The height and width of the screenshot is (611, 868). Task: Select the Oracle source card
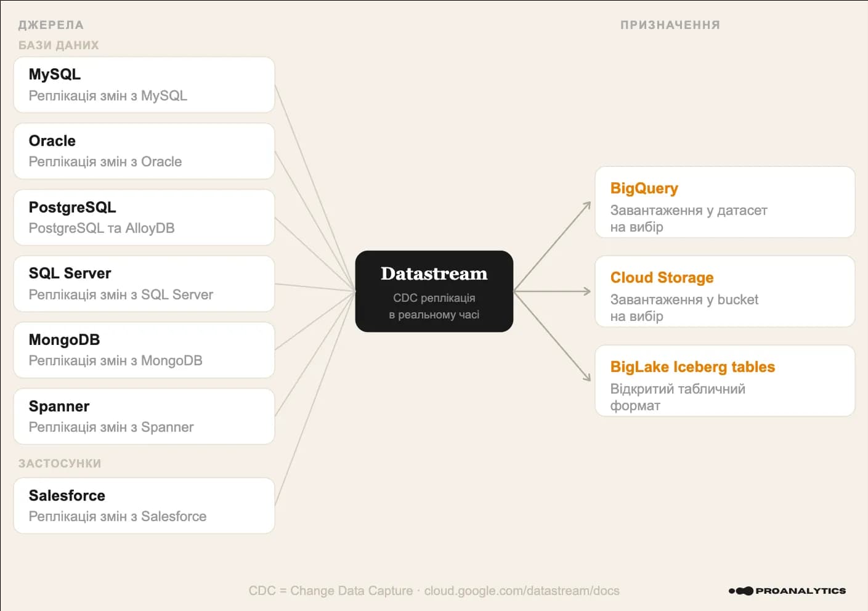(144, 152)
